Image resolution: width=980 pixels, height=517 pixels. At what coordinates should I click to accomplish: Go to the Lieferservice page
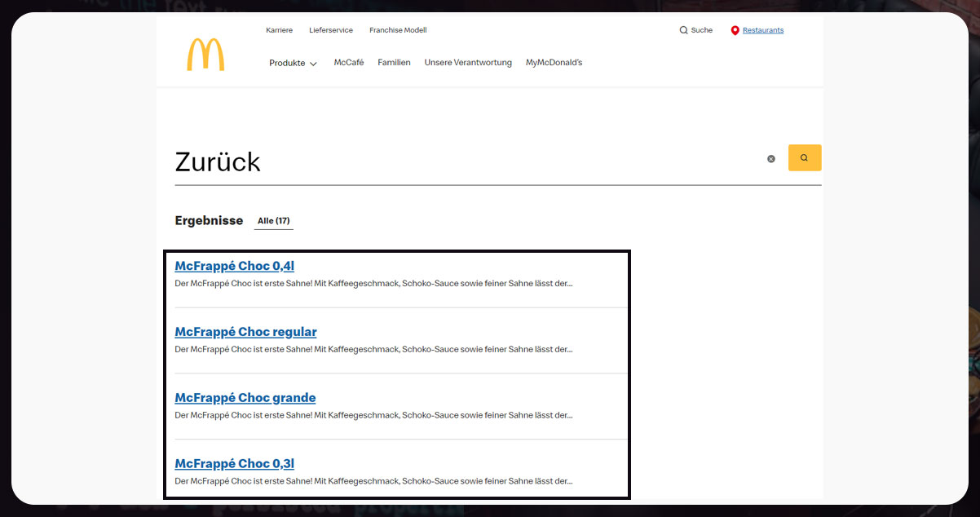click(331, 30)
